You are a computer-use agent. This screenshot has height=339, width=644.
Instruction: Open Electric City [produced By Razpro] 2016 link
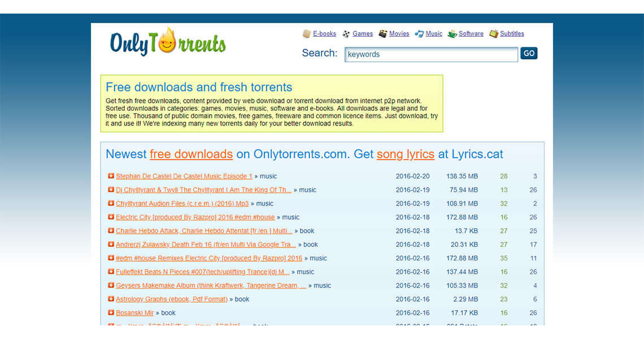click(195, 217)
